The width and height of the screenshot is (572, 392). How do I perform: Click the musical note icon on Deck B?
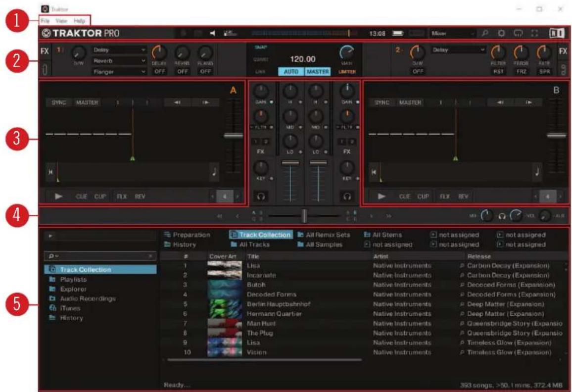(x=537, y=172)
